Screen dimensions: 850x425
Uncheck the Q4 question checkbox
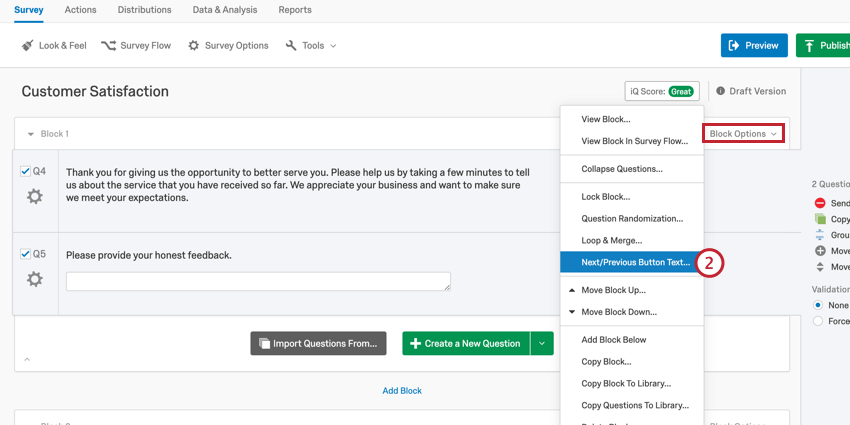coord(25,171)
